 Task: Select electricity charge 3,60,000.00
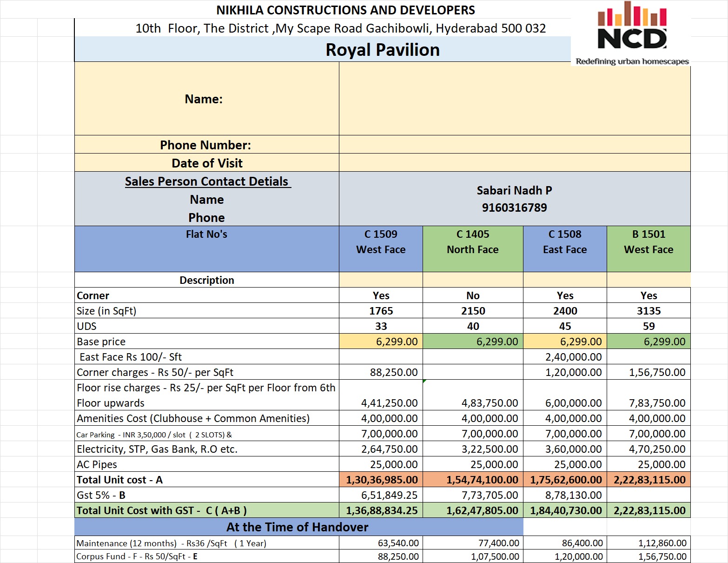point(565,449)
